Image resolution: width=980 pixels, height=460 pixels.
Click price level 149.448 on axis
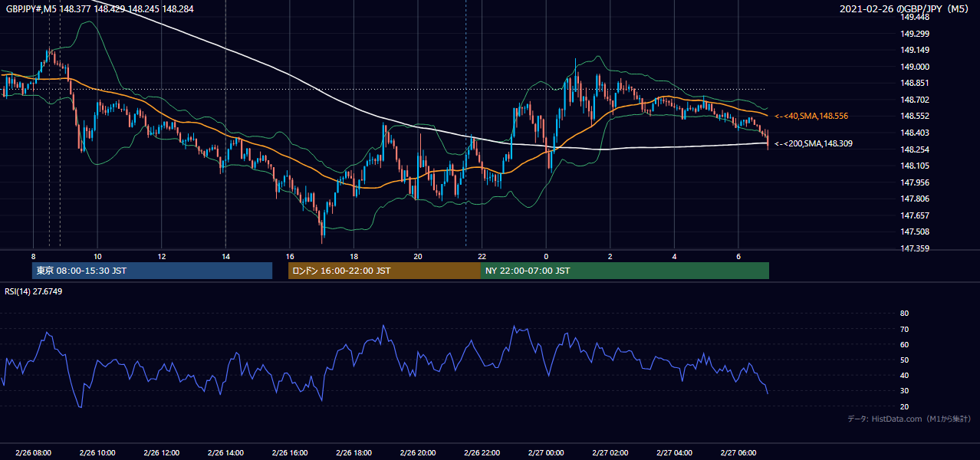[914, 17]
